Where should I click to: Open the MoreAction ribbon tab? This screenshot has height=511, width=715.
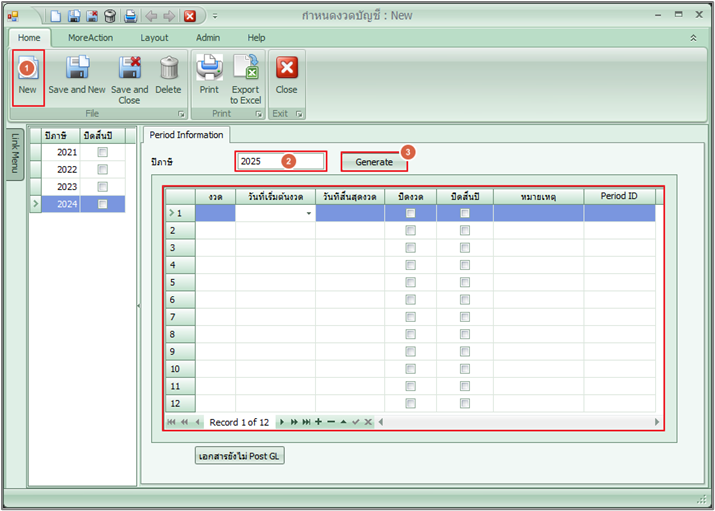tap(90, 37)
